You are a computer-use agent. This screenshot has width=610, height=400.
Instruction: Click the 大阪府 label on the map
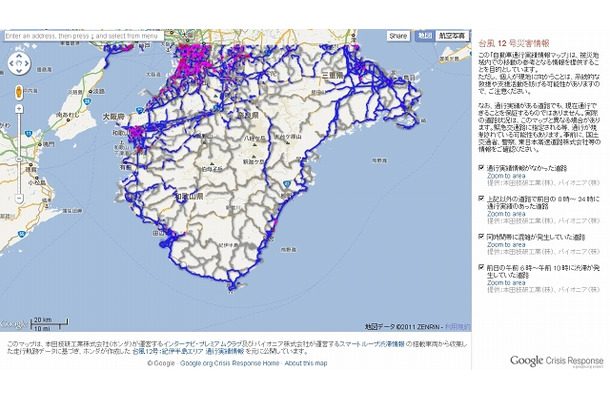point(114,117)
